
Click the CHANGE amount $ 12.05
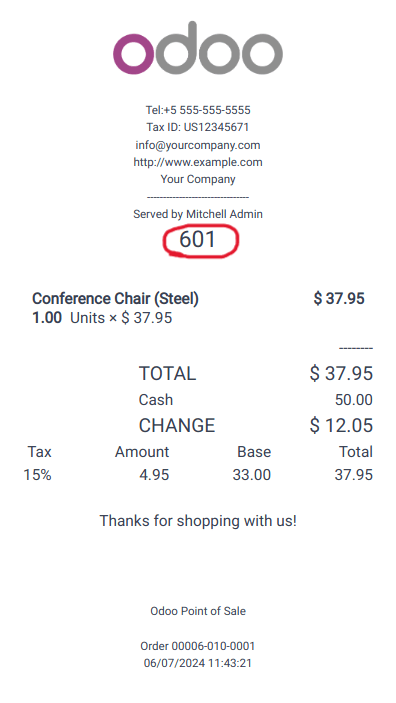[341, 425]
